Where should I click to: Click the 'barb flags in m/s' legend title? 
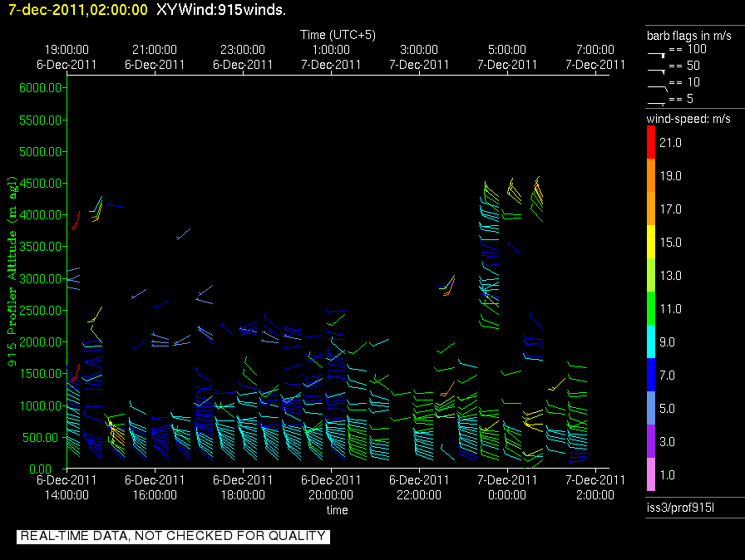pos(689,36)
